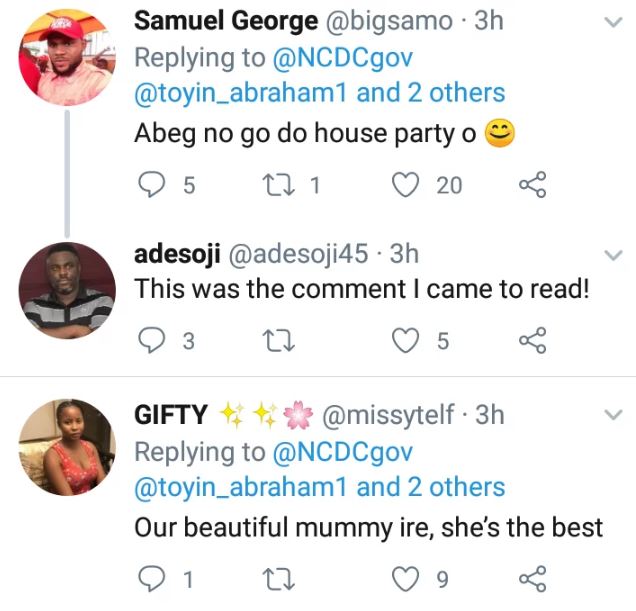
Task: Like Samuel George's tweet
Action: tap(404, 184)
